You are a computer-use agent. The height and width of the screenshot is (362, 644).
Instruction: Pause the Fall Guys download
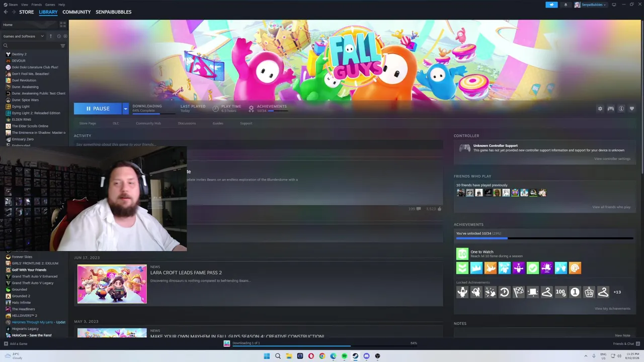[x=98, y=109]
